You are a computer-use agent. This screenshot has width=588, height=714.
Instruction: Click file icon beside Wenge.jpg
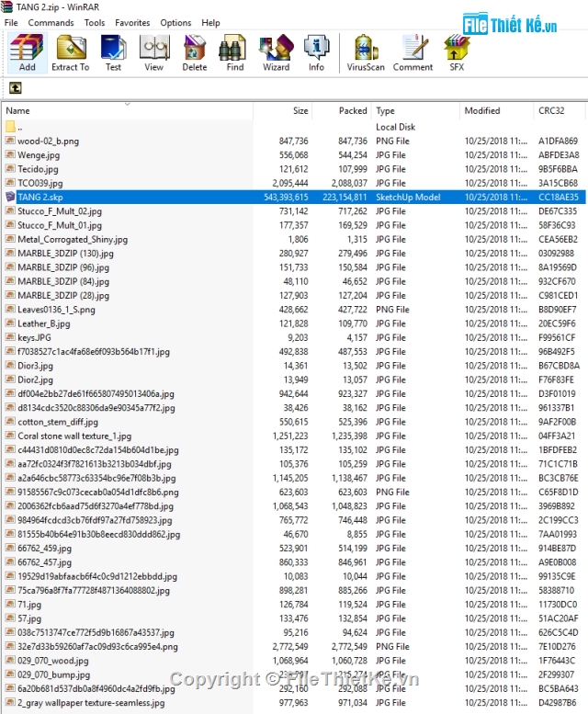click(x=10, y=154)
